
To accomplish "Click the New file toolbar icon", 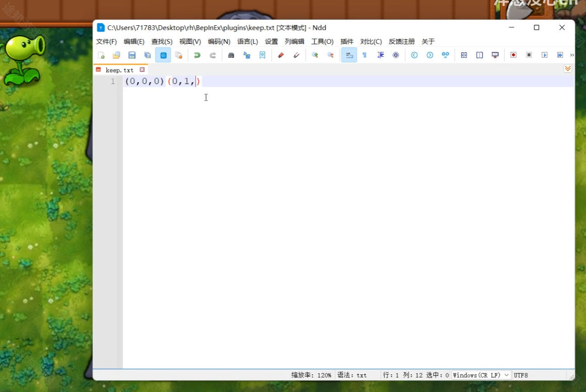I will point(101,55).
